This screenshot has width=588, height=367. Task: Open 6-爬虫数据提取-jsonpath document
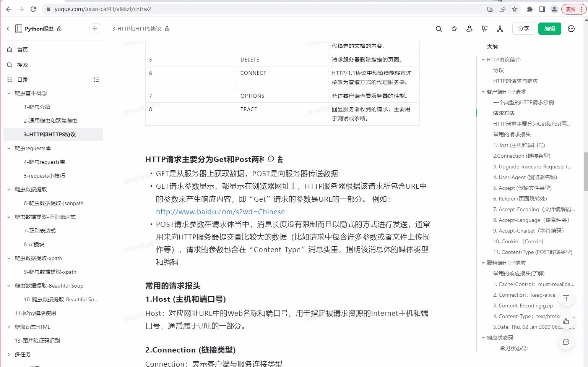point(53,203)
